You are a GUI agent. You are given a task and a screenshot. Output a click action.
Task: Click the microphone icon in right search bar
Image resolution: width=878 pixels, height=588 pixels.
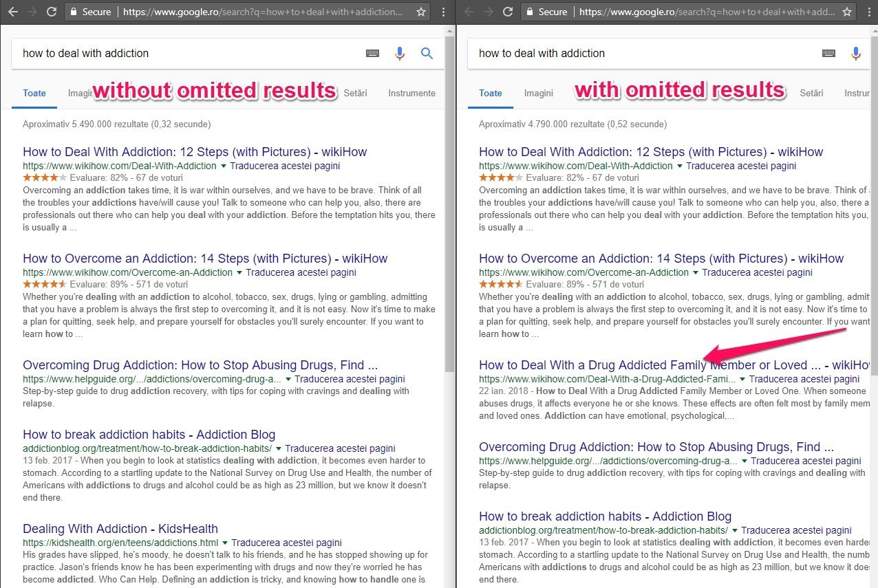pos(856,53)
